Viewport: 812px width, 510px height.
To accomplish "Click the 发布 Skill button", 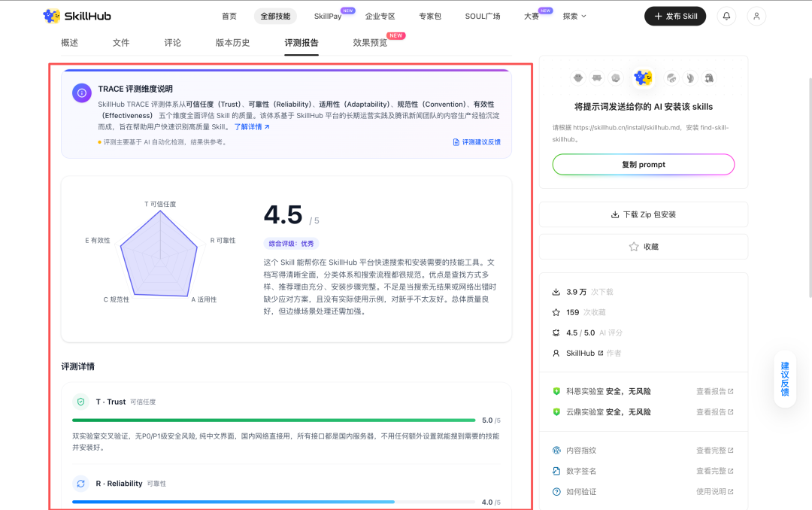I will [x=675, y=16].
